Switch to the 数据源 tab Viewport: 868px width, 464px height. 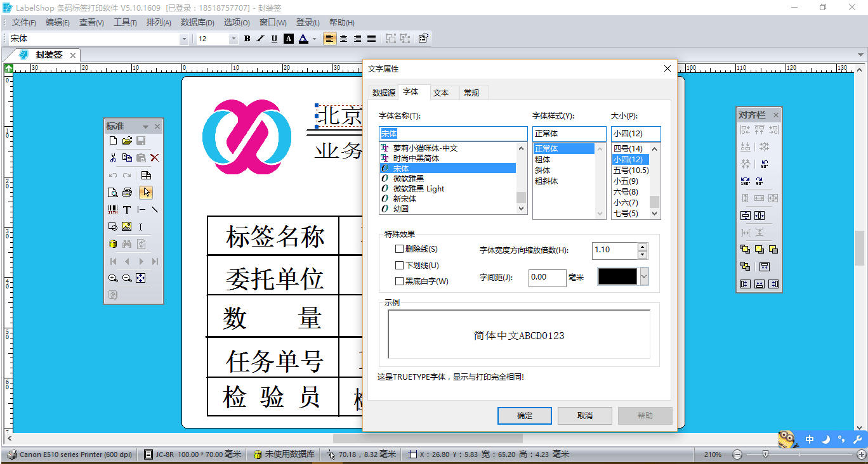(x=383, y=93)
